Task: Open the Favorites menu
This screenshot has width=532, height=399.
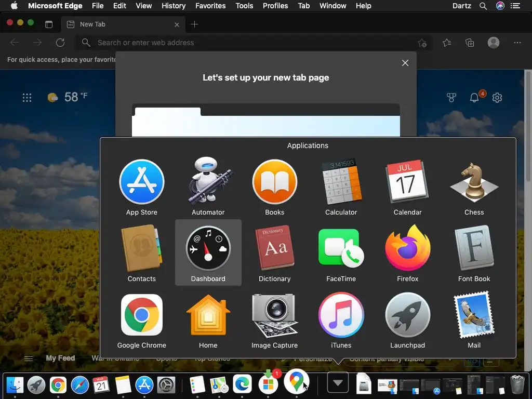Action: (210, 6)
